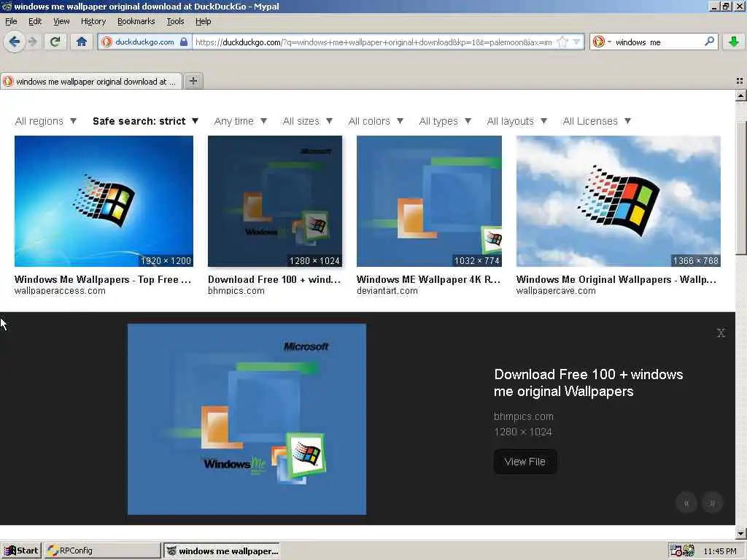Open the 1366 × 768 wallpapercave thumbnail
747x560 pixels.
[619, 201]
